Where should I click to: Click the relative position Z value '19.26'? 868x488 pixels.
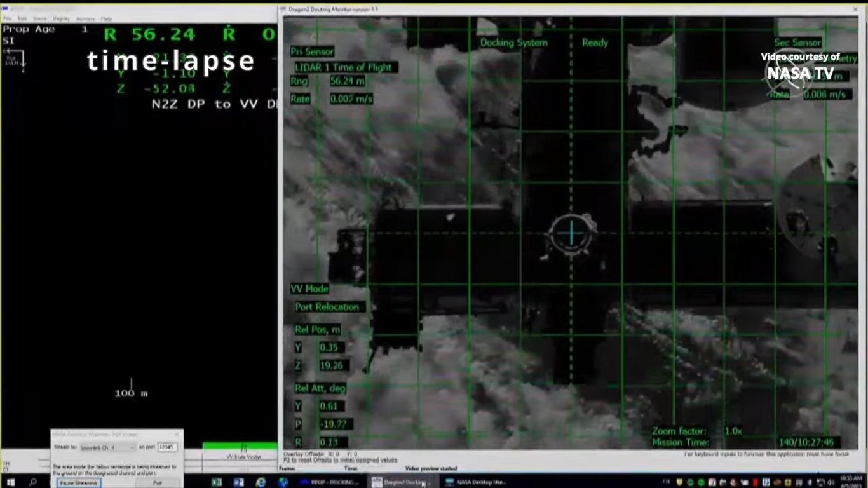pyautogui.click(x=332, y=365)
